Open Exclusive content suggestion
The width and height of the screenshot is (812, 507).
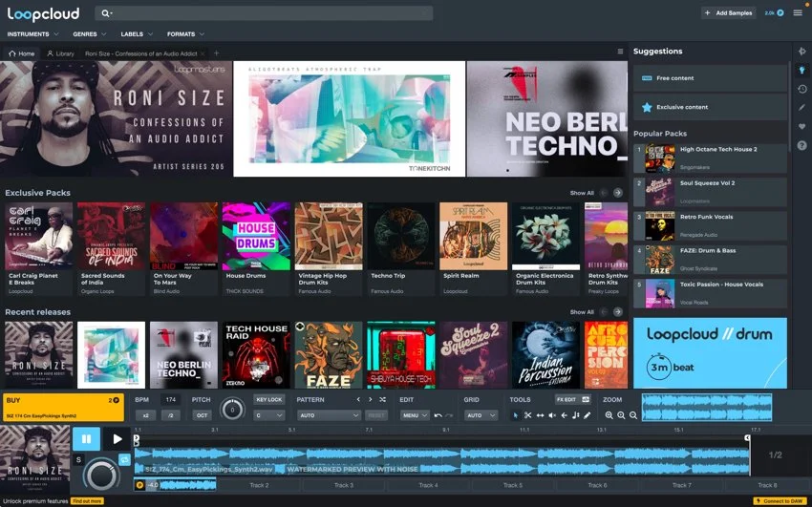tap(710, 107)
